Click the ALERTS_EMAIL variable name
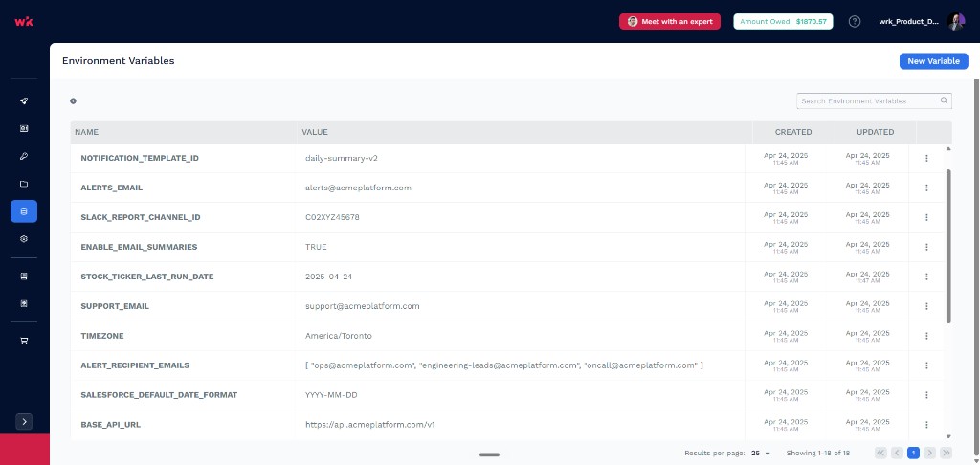The width and height of the screenshot is (980, 465). point(112,188)
